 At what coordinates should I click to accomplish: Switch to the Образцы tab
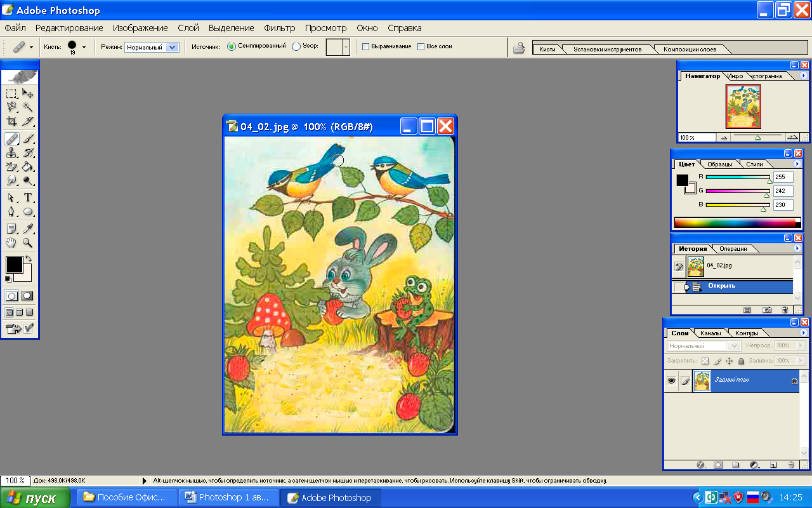pyautogui.click(x=720, y=164)
